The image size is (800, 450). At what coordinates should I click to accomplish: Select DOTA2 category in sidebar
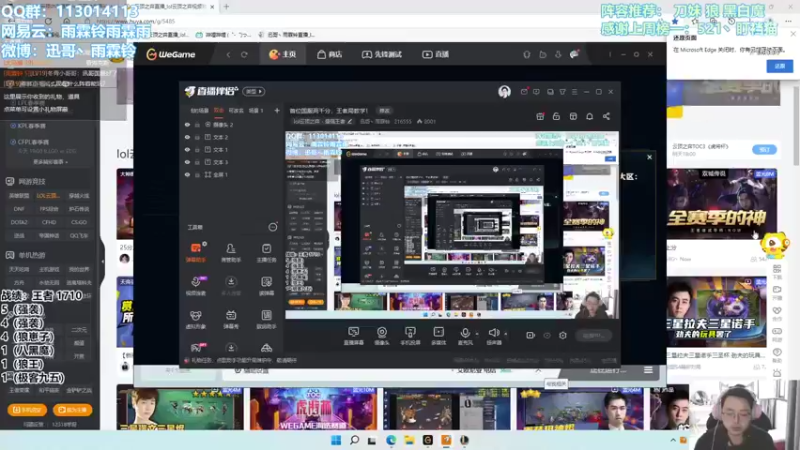(19, 222)
